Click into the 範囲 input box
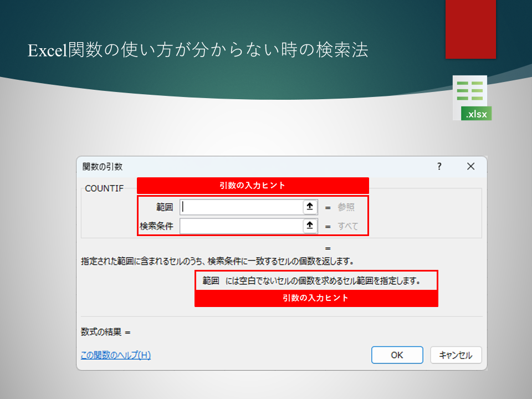The image size is (532, 399). coord(242,207)
